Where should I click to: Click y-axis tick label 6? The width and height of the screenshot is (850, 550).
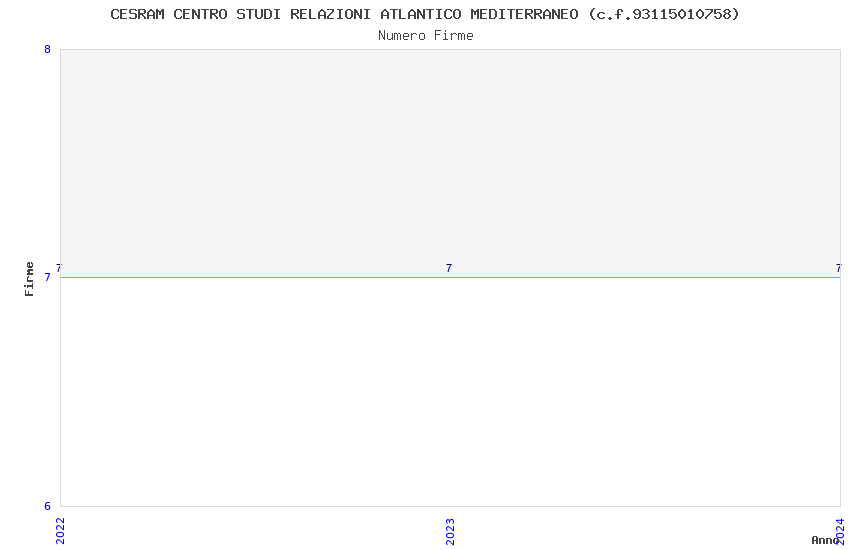[x=47, y=506]
